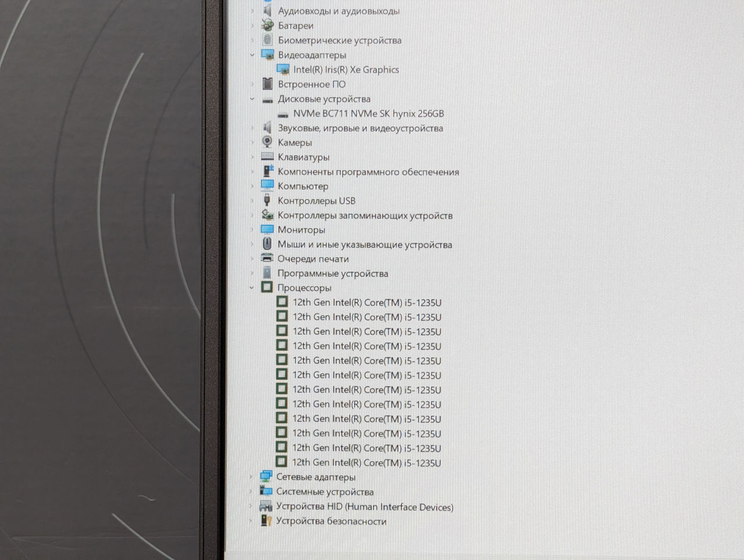The height and width of the screenshot is (560, 744).
Task: Collapse the Disk drives (Дисковые устройства) category
Action: (252, 99)
